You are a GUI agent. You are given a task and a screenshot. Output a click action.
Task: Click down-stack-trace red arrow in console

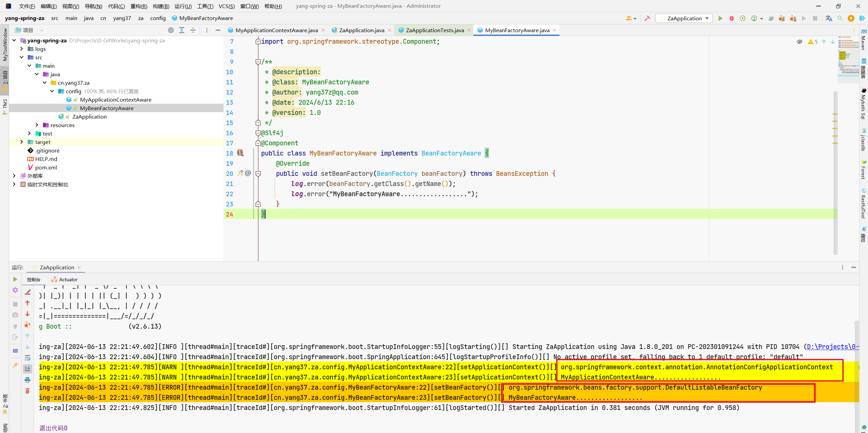tap(27, 314)
